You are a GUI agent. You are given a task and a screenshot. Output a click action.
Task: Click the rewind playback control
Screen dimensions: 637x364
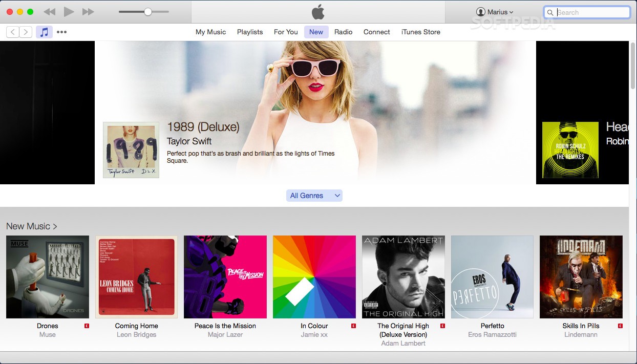pyautogui.click(x=49, y=11)
